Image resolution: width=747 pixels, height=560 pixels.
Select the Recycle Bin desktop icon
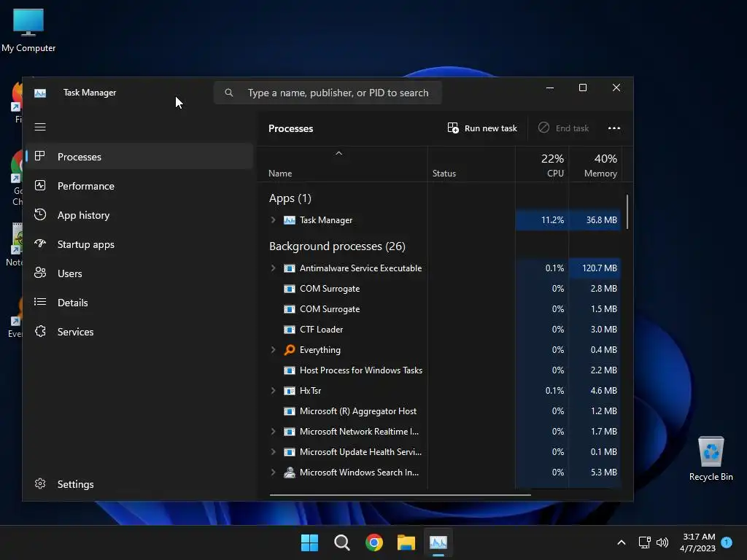[x=711, y=459]
